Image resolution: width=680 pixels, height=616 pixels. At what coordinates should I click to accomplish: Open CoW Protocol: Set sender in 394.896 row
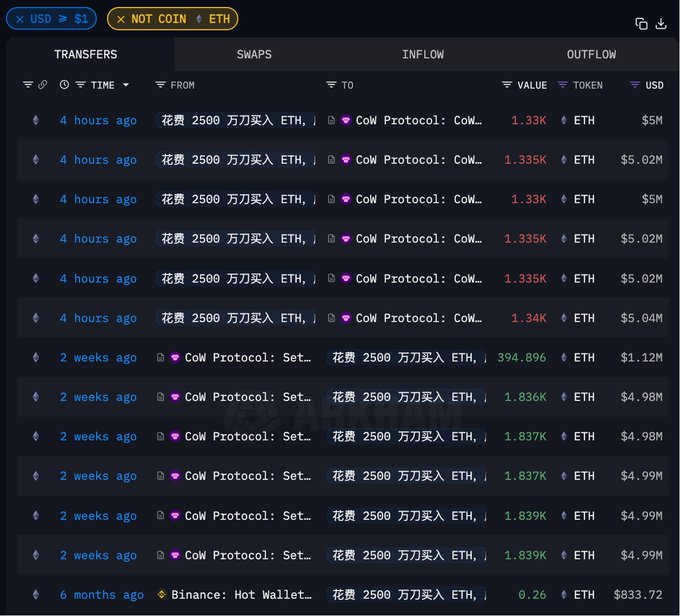click(x=248, y=357)
